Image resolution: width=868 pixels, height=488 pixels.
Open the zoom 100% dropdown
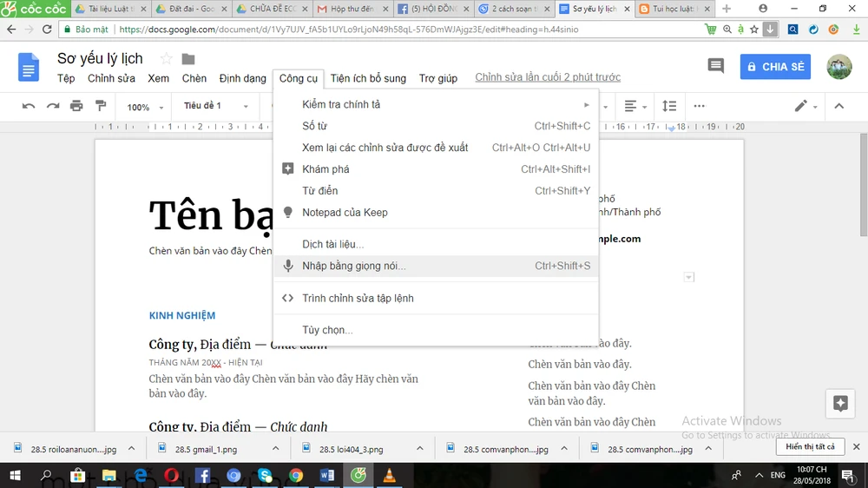click(x=145, y=107)
